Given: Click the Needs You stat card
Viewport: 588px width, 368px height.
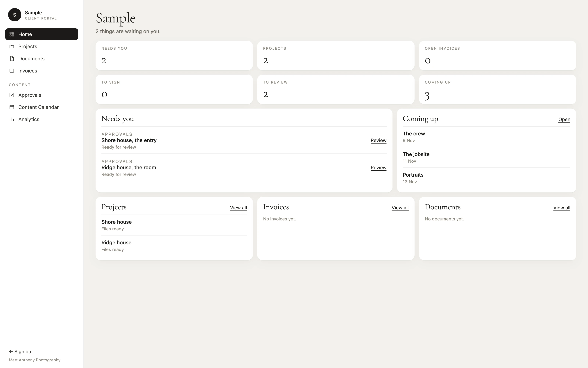Looking at the screenshot, I should click(174, 56).
